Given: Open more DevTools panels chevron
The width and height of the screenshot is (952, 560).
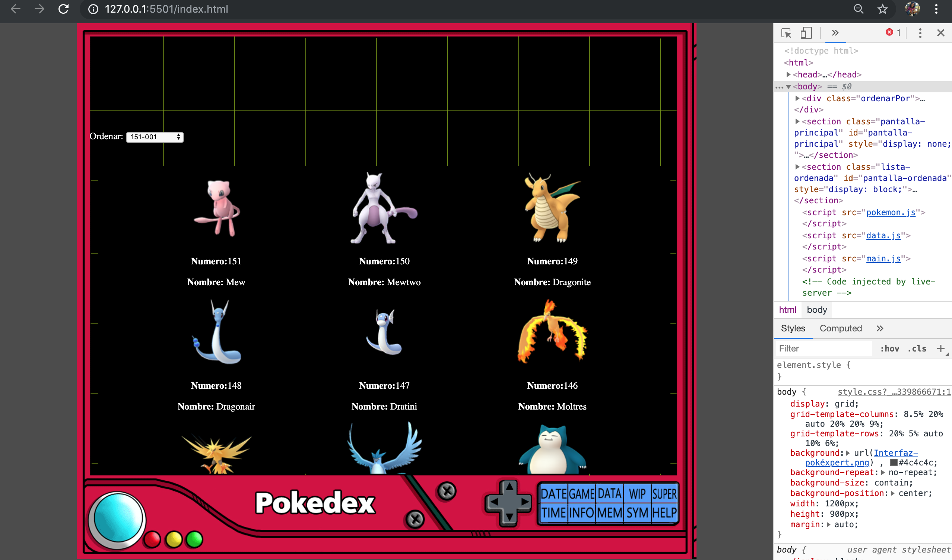Looking at the screenshot, I should click(835, 33).
